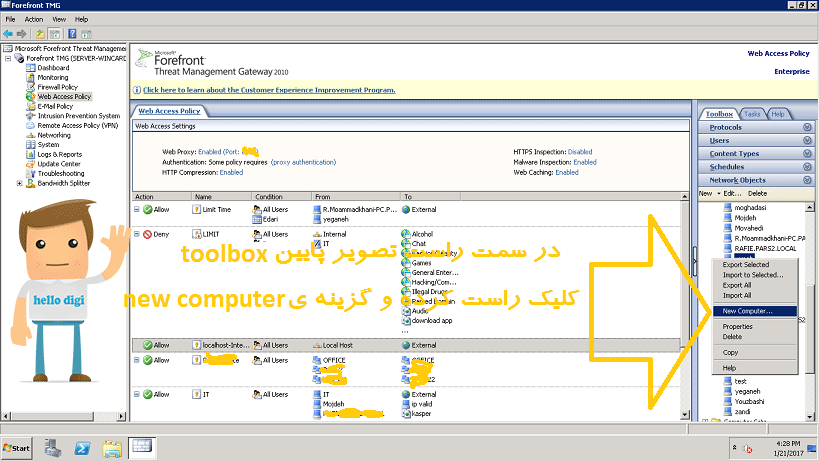Click the Networking node icon
The image size is (819, 461).
coord(31,135)
